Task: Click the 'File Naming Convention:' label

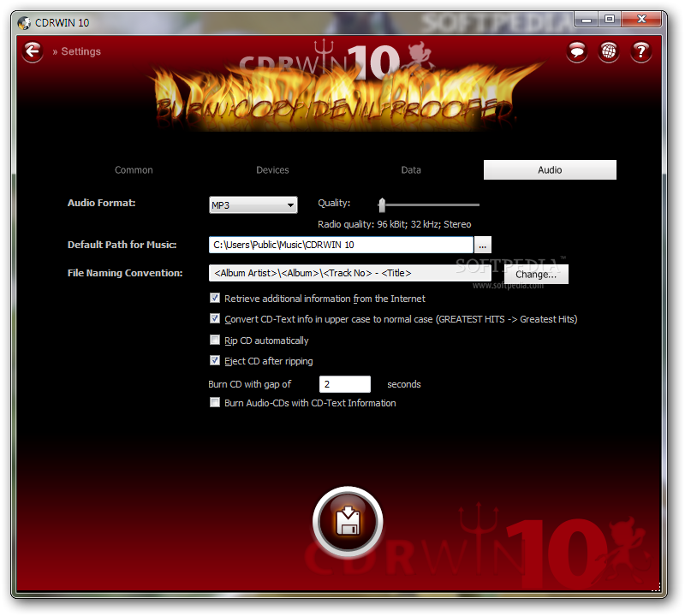Action: pos(125,273)
